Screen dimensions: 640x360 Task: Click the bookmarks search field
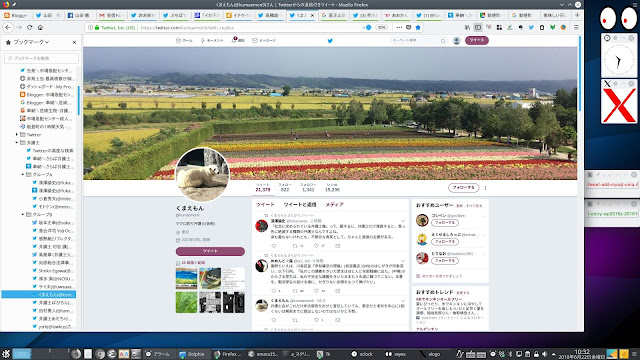(x=41, y=58)
